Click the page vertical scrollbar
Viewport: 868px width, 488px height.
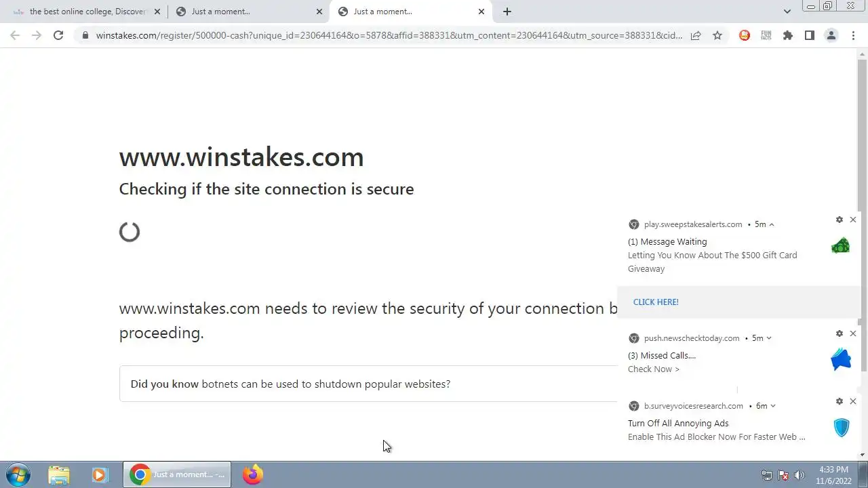click(863, 216)
